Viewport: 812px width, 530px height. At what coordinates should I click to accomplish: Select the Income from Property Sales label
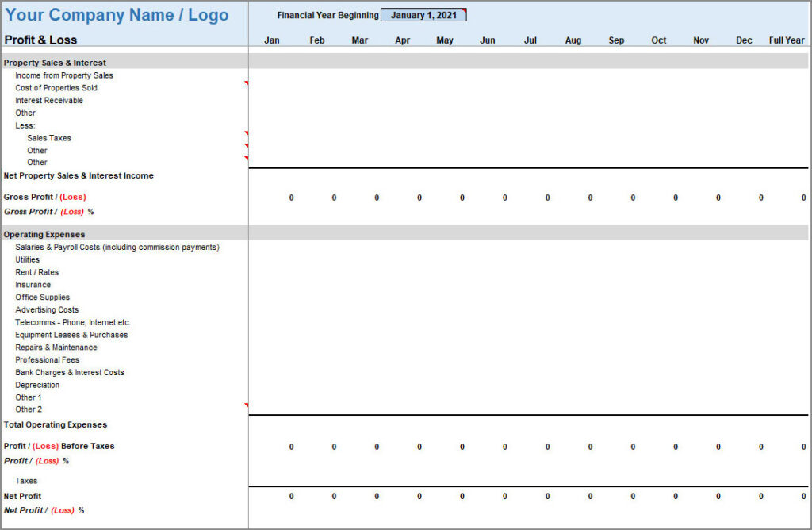(64, 75)
